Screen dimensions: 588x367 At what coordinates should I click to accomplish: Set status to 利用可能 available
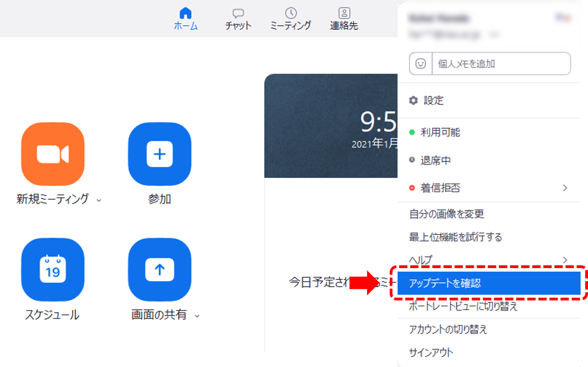coord(440,133)
